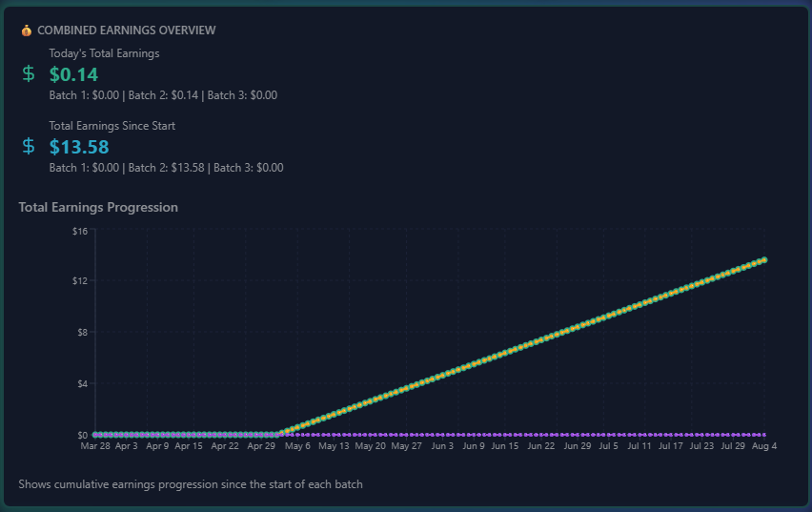This screenshot has height=512, width=812.
Task: Click the $4 y-axis label
Action: 82,384
